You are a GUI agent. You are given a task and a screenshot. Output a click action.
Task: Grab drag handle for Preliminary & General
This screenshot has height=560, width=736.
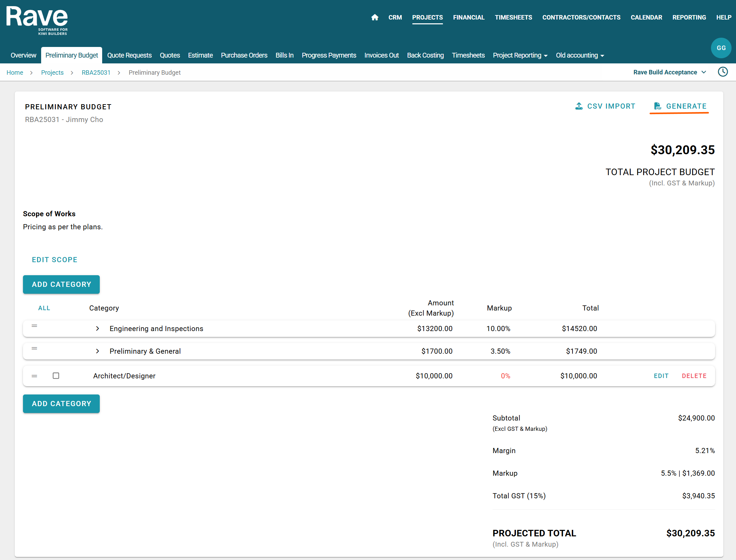[34, 349]
